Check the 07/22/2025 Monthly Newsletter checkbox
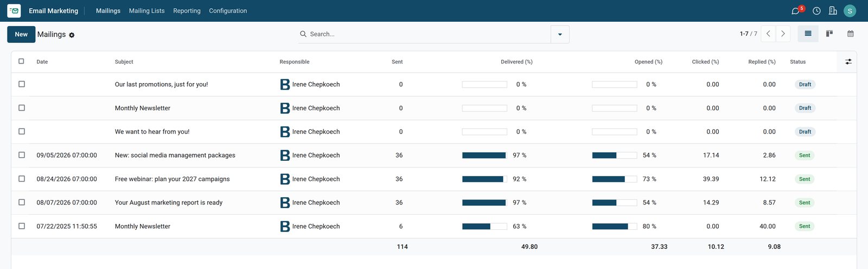Viewport: 868px width, 269px height. tap(22, 226)
